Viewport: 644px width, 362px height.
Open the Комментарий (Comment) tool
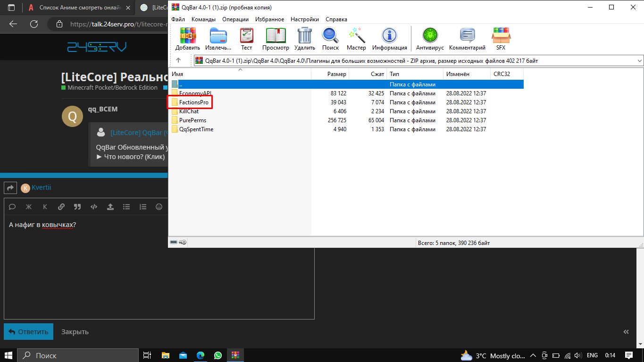[x=467, y=39]
